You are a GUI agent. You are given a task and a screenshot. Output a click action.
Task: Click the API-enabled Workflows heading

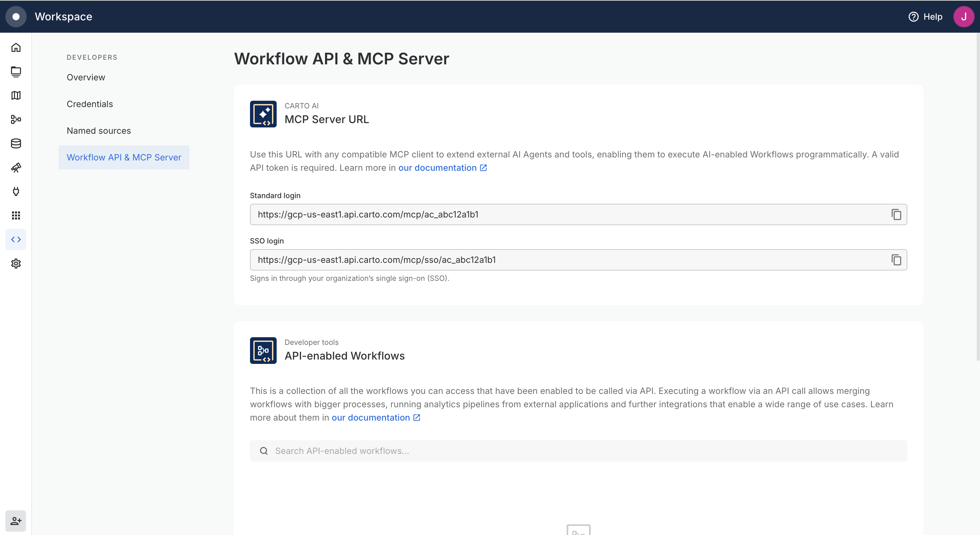point(345,356)
